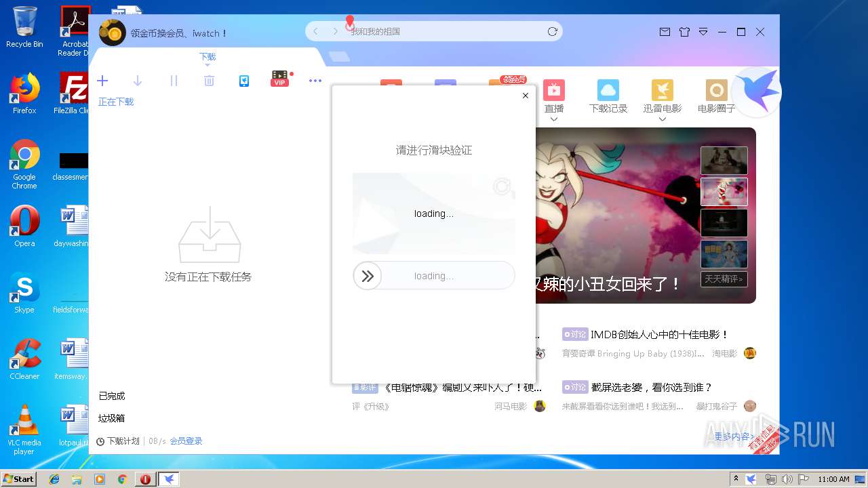The image size is (868, 488).
Task: Click the gold coin avatar icon
Action: (113, 33)
